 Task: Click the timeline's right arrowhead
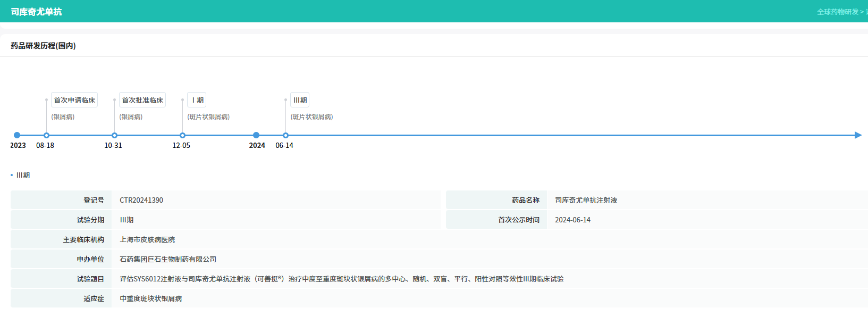coord(857,135)
